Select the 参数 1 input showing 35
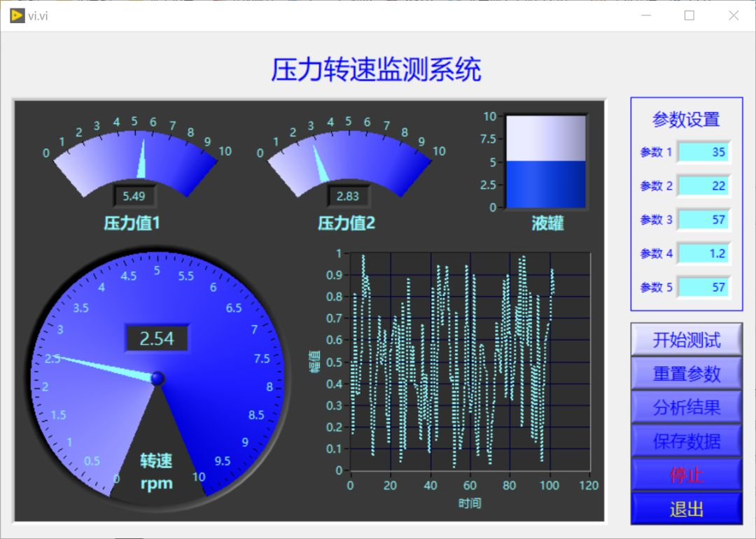Viewport: 756px width, 539px height. [703, 152]
